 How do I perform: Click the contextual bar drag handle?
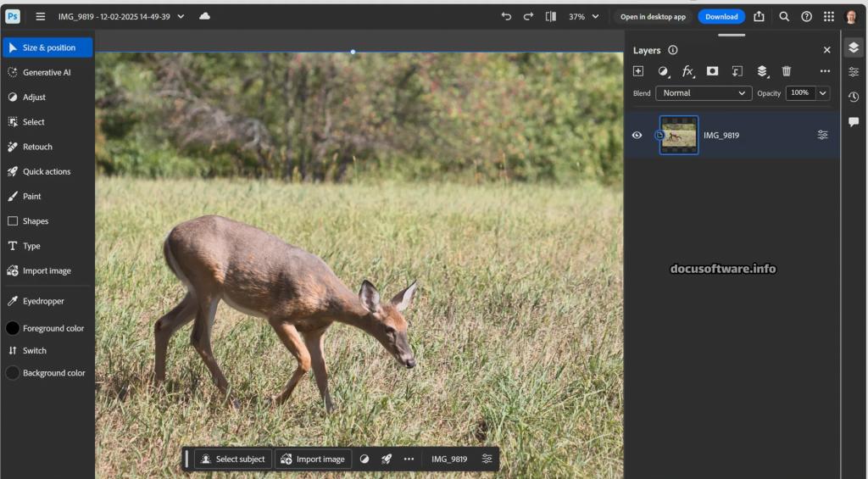pos(187,459)
